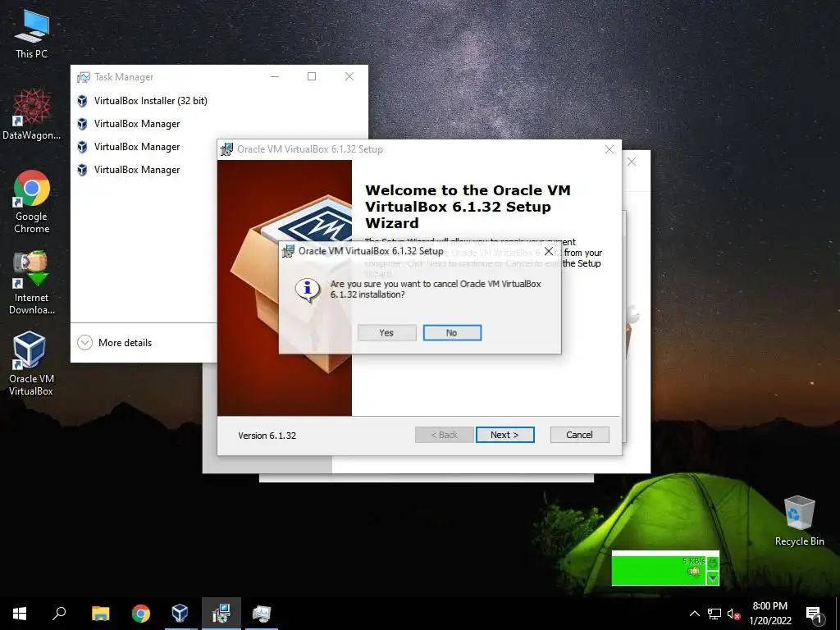The width and height of the screenshot is (840, 630).
Task: Open the clock and date flyout
Action: [x=769, y=614]
